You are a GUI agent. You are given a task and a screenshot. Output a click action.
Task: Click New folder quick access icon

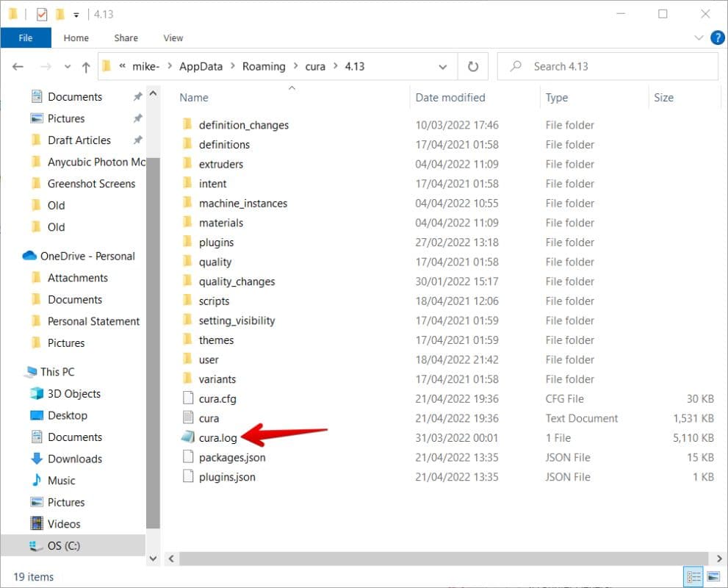click(x=60, y=15)
